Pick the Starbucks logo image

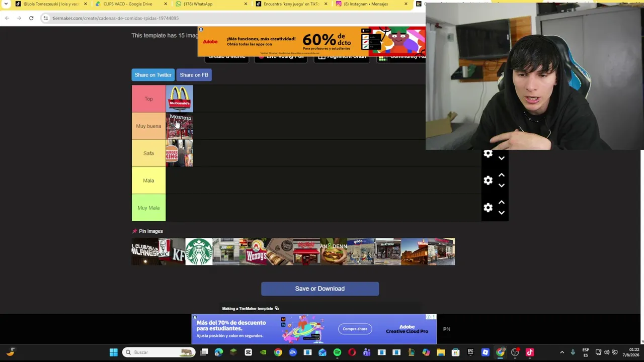coord(199,251)
